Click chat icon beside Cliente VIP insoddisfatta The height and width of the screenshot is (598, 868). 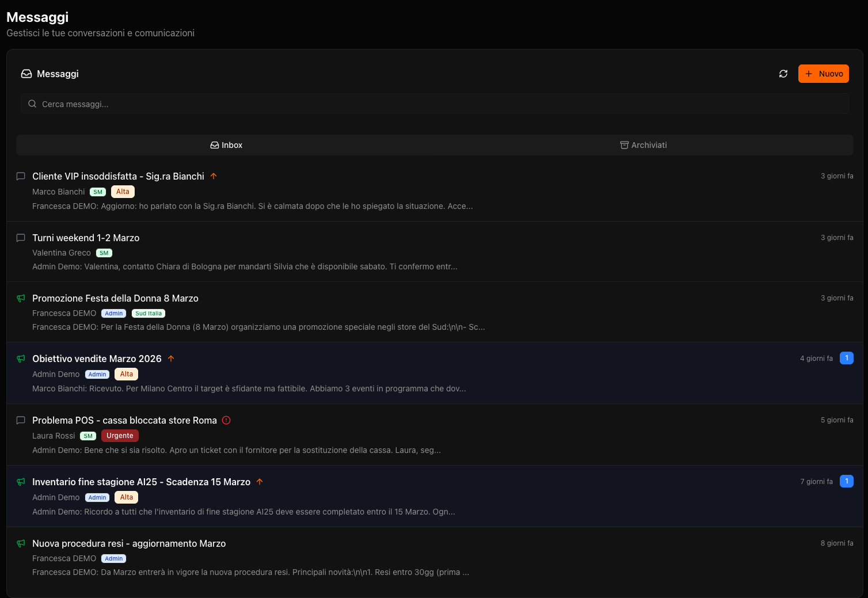pyautogui.click(x=21, y=176)
